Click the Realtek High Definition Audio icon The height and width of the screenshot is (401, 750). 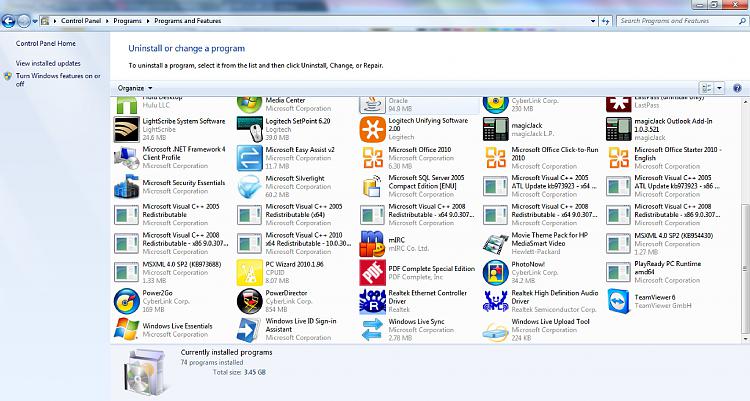[495, 301]
